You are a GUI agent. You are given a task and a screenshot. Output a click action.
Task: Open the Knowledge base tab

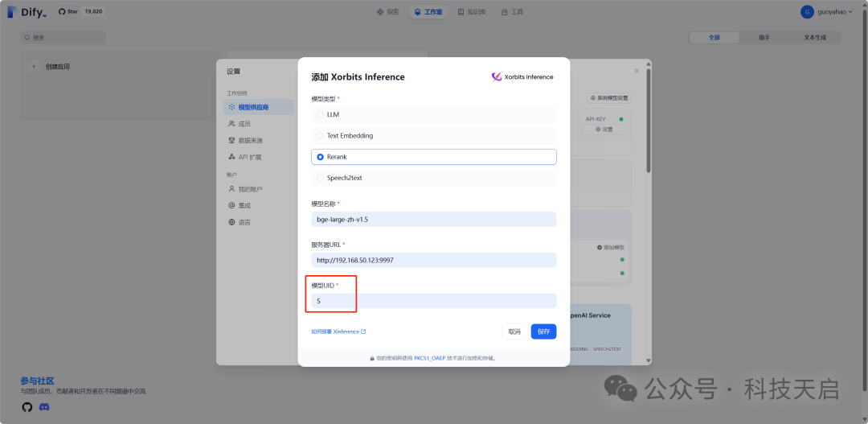coord(471,11)
